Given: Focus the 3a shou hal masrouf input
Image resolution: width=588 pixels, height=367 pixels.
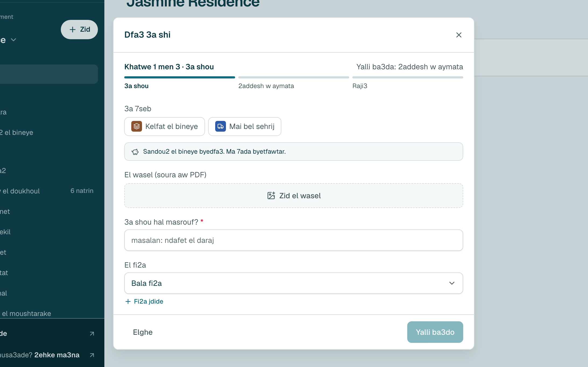Looking at the screenshot, I should pyautogui.click(x=294, y=240).
